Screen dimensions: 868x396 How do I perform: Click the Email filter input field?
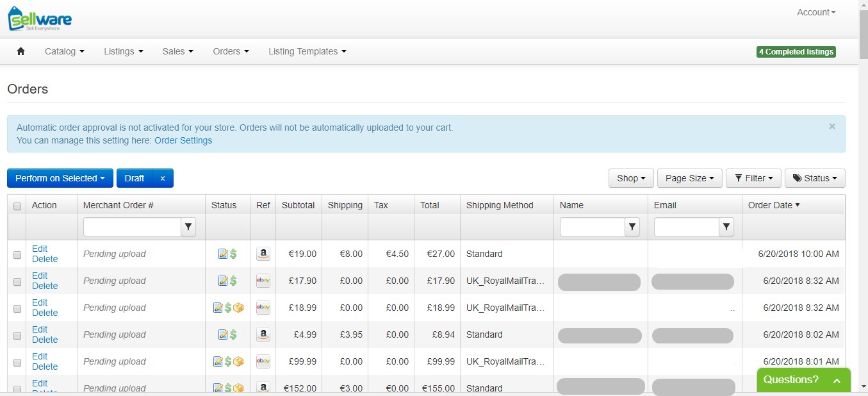point(687,227)
